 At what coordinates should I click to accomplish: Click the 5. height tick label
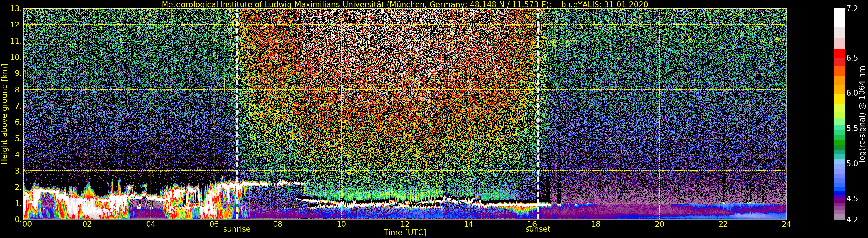(x=19, y=138)
